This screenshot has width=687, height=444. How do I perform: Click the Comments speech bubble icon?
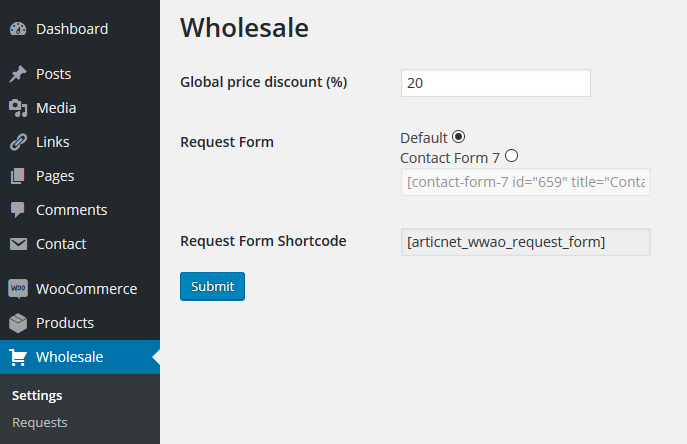point(18,210)
